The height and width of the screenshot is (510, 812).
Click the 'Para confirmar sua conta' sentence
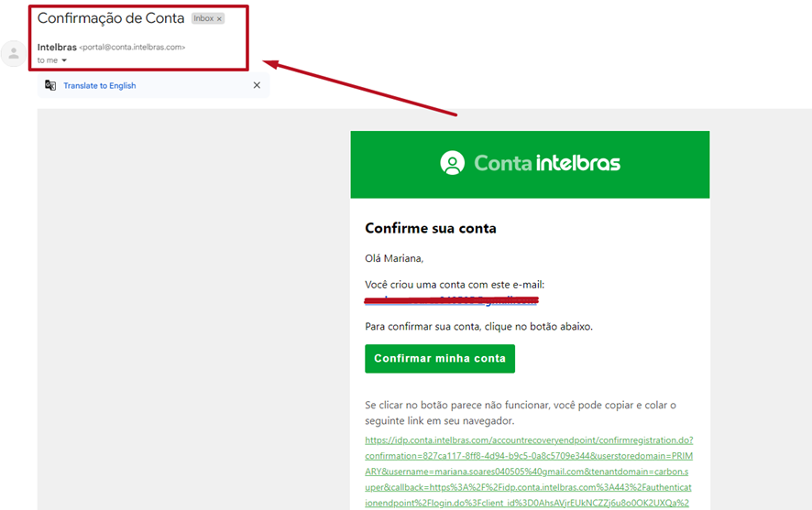click(479, 326)
